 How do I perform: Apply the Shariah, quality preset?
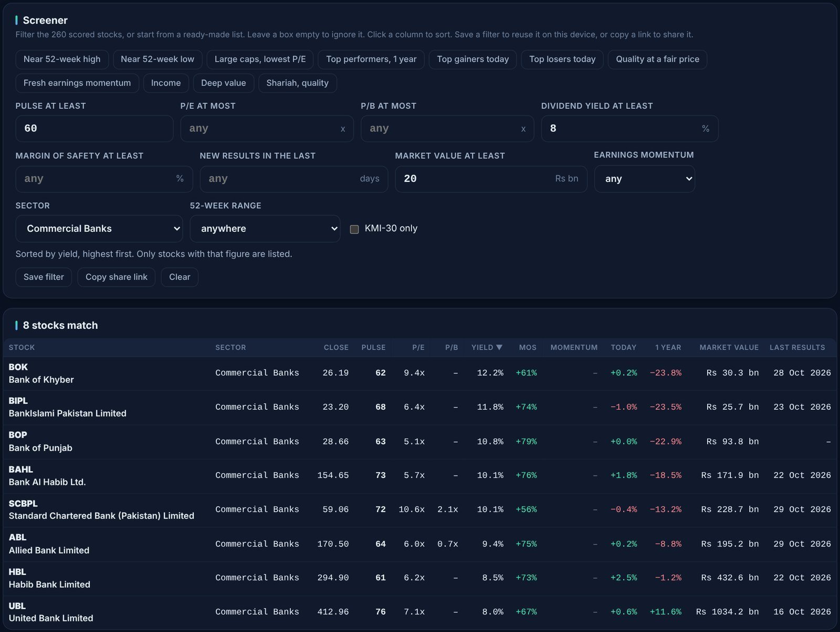[x=298, y=83]
